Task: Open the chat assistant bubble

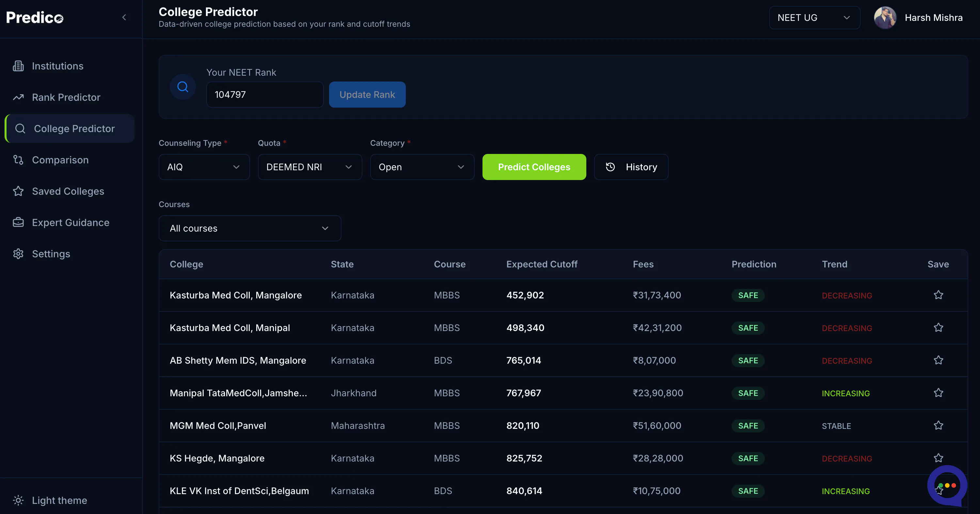Action: pyautogui.click(x=947, y=486)
